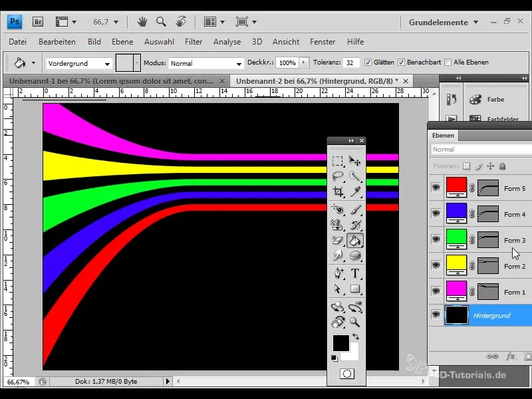Open the Ebene menu
Screen dimensions: 532x399
click(122, 42)
